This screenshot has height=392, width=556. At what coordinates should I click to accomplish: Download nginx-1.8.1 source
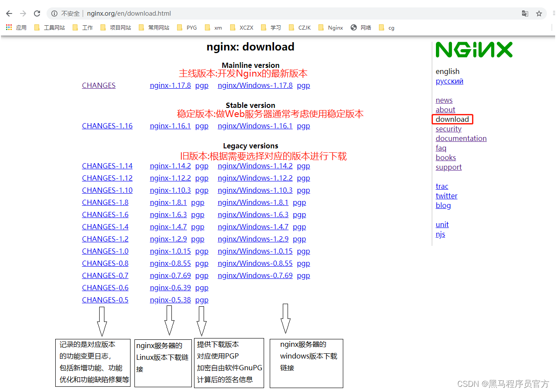(x=168, y=202)
